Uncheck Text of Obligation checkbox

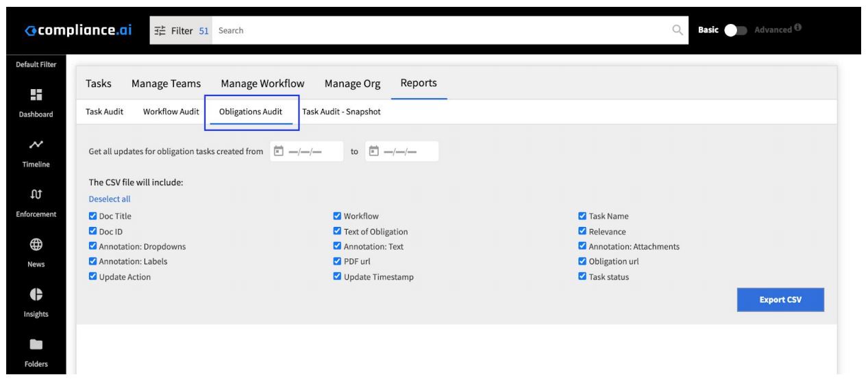click(337, 231)
